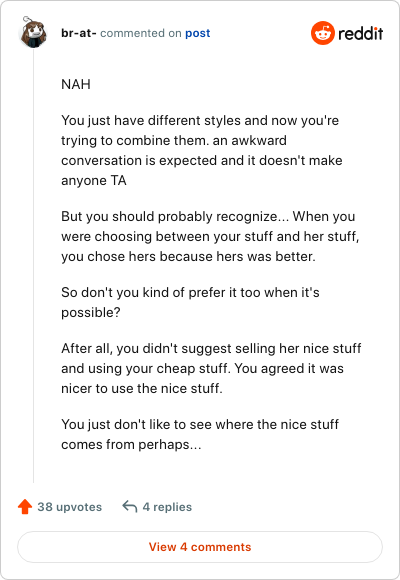Viewport: 400px width, 580px height.
Task: Click the "38 upvotes" count
Action: pyautogui.click(x=70, y=507)
